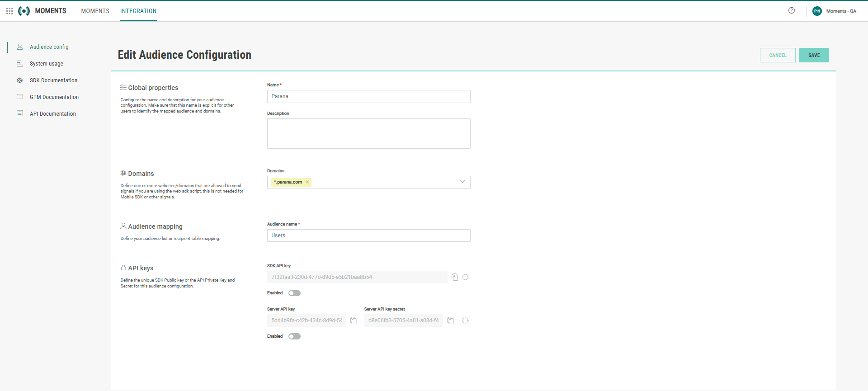Click the Save button
868x391 pixels.
(814, 55)
